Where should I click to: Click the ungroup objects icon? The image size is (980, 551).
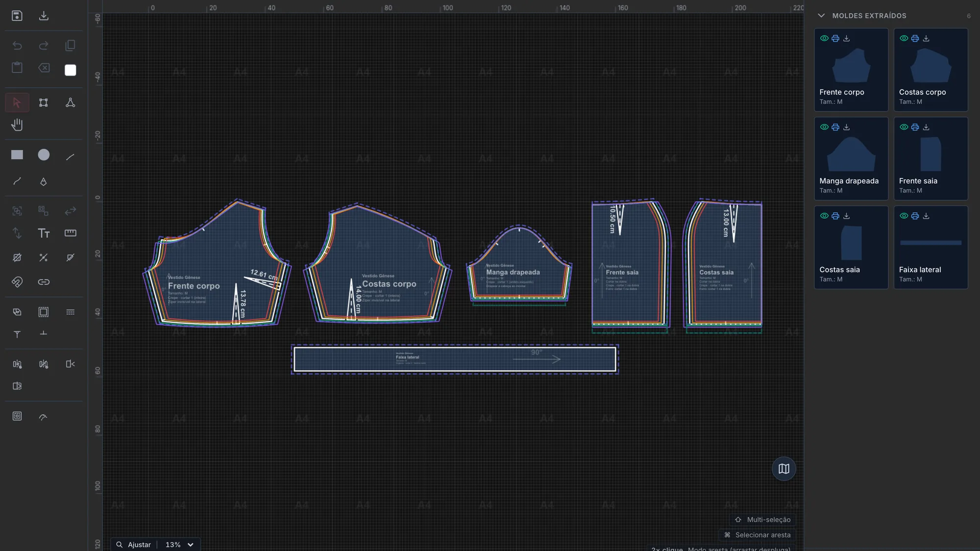coord(44,211)
